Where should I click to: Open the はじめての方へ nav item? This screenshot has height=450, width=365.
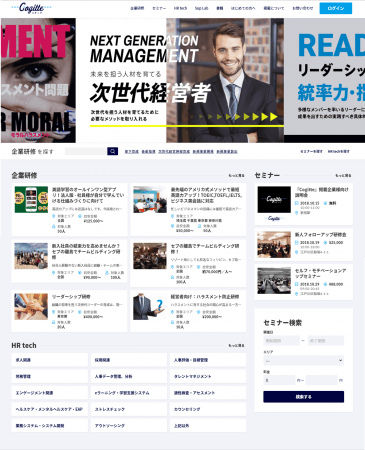pos(243,8)
